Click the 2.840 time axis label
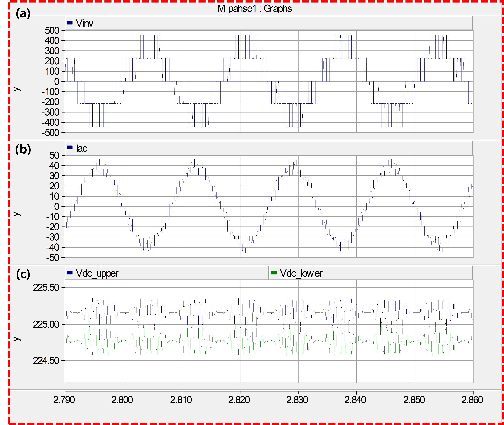 pyautogui.click(x=355, y=400)
